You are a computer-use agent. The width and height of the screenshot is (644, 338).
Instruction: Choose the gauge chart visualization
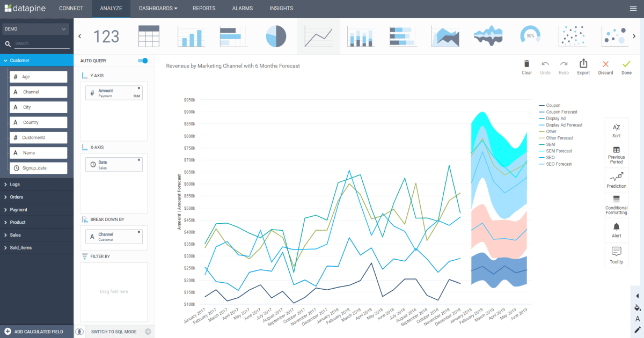coord(530,36)
